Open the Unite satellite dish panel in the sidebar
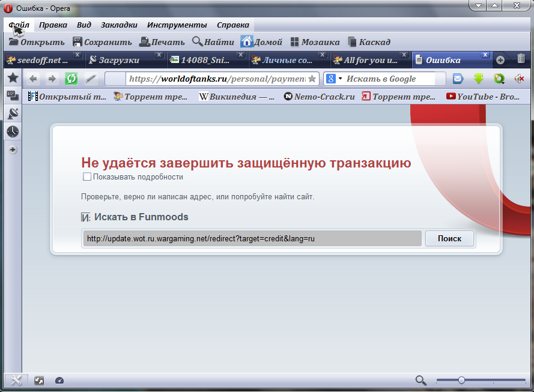 click(x=13, y=113)
